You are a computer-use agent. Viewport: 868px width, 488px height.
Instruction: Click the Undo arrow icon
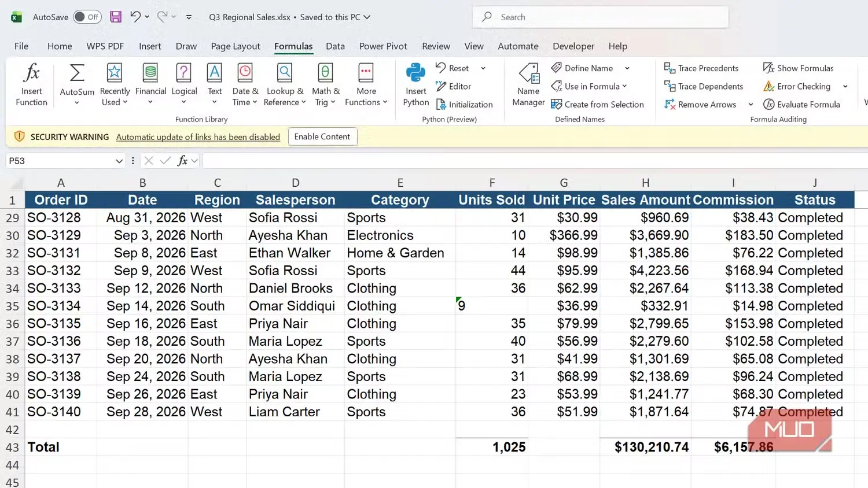[135, 17]
